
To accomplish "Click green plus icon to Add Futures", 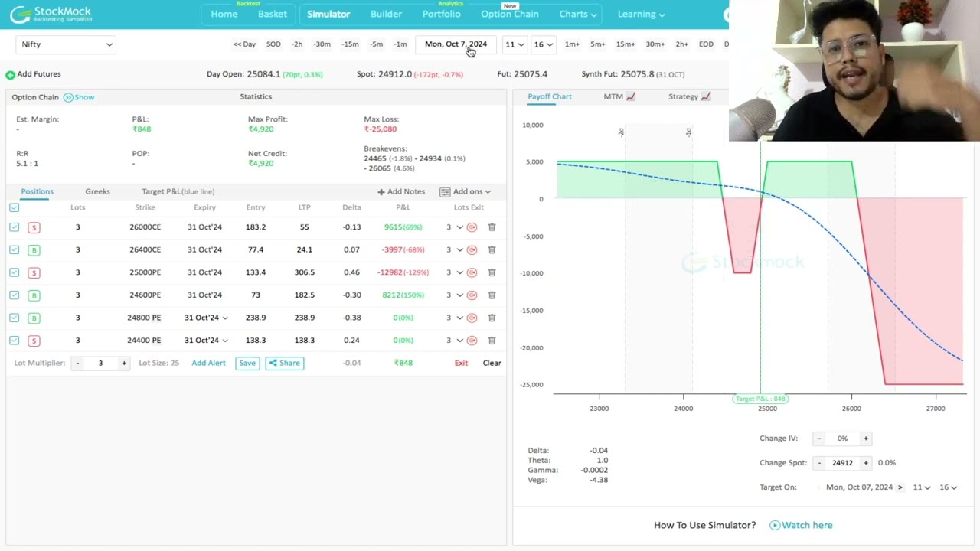I will point(10,74).
